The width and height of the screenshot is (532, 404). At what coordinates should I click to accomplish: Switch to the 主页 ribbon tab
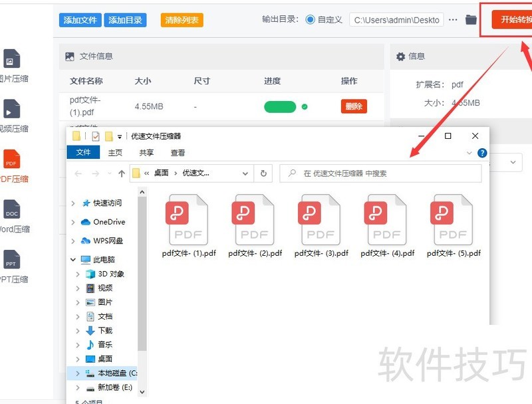tap(114, 152)
